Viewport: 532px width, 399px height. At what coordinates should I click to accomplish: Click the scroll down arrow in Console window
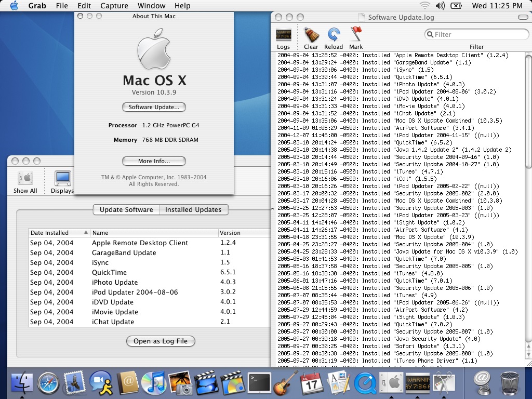(528, 354)
